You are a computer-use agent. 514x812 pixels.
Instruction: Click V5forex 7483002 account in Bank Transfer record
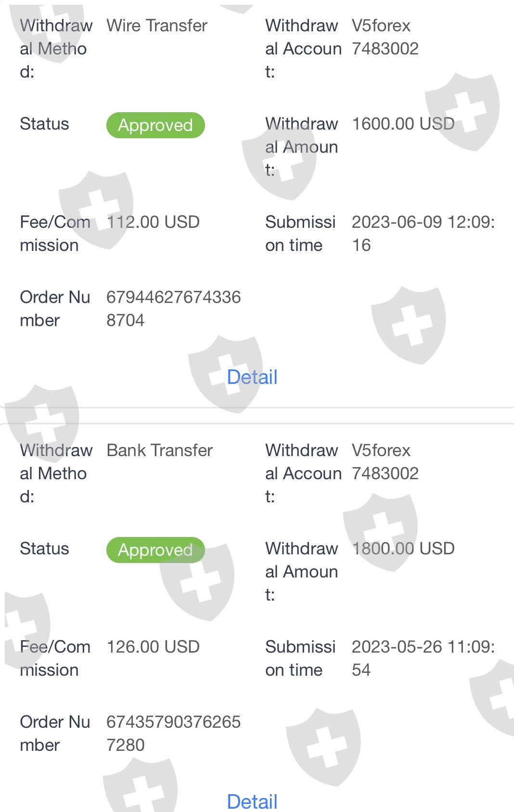(385, 462)
